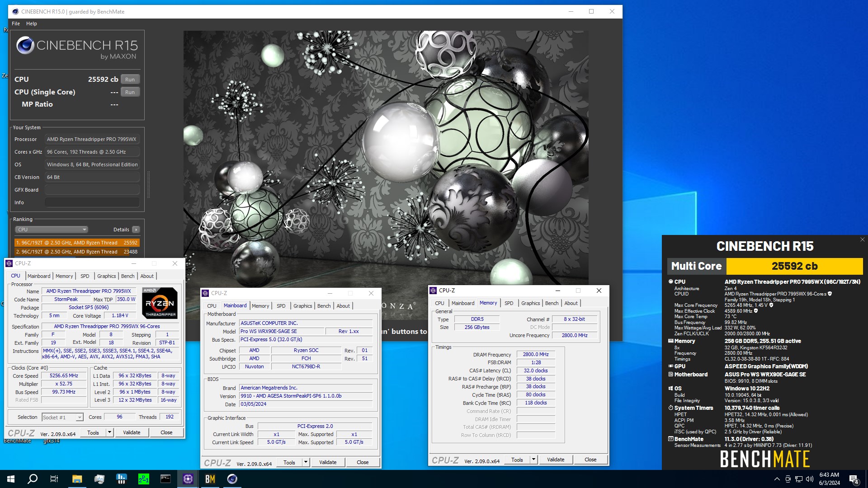Image resolution: width=868 pixels, height=488 pixels.
Task: Open Tools dropdown arrow in left CPU-Z
Action: [x=109, y=432]
